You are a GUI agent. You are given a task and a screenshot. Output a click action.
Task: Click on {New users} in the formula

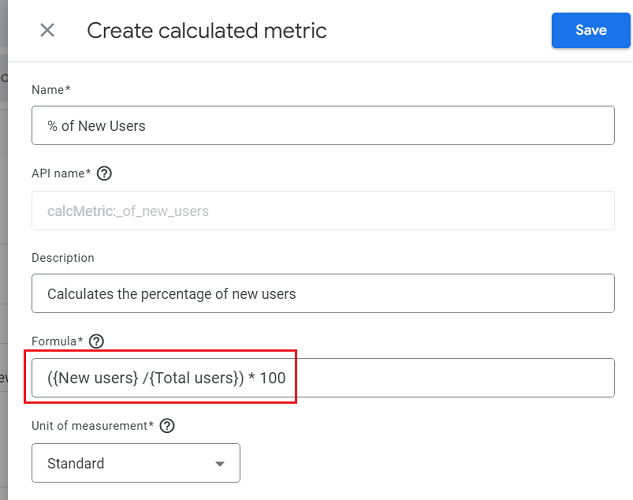point(95,378)
